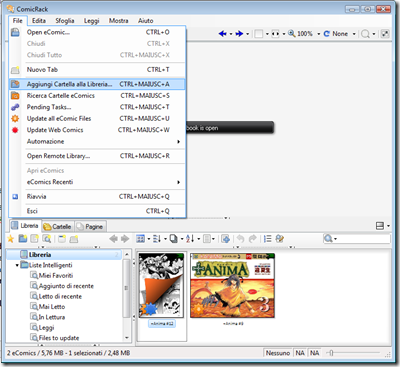Image resolution: width=400 pixels, height=367 pixels.
Task: Click Open Remote Library entry
Action: tap(97, 156)
